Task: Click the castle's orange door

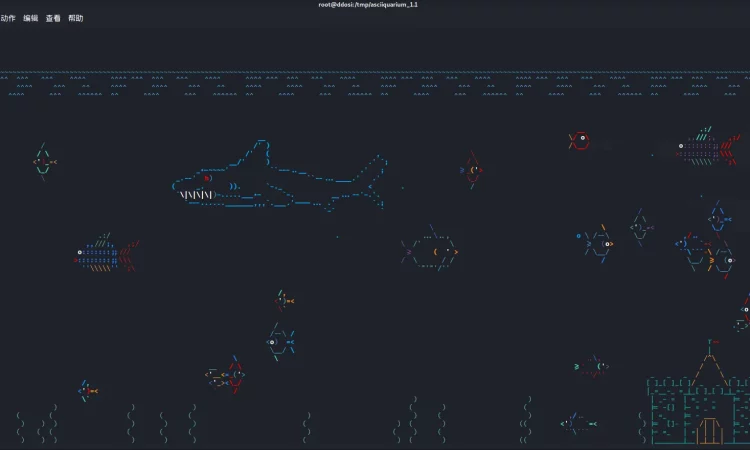Action: 709,430
